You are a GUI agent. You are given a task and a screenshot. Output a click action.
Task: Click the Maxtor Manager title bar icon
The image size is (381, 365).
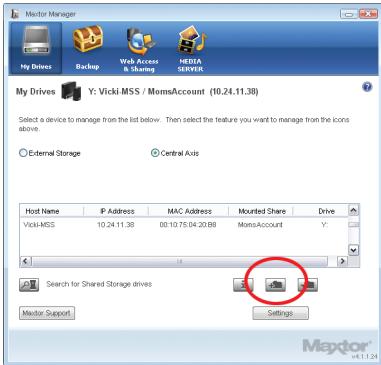(x=15, y=14)
